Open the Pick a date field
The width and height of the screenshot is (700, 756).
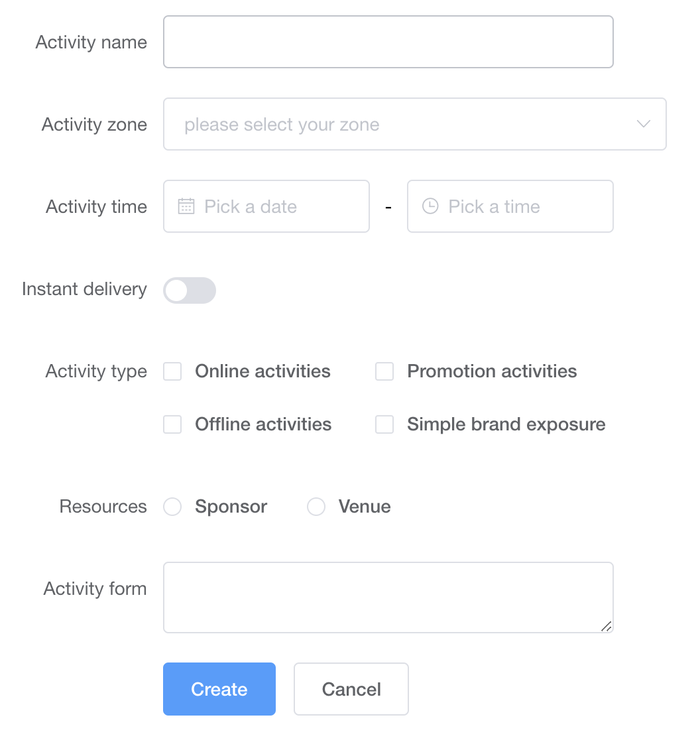click(266, 206)
